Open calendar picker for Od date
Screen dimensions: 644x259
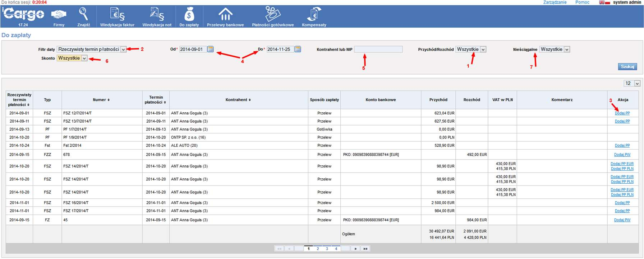pyautogui.click(x=211, y=49)
